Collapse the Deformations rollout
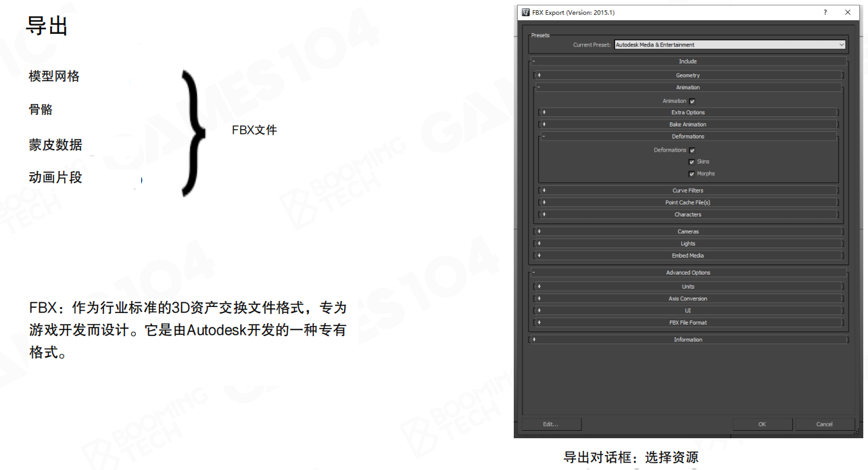This screenshot has width=868, height=470. (x=688, y=137)
